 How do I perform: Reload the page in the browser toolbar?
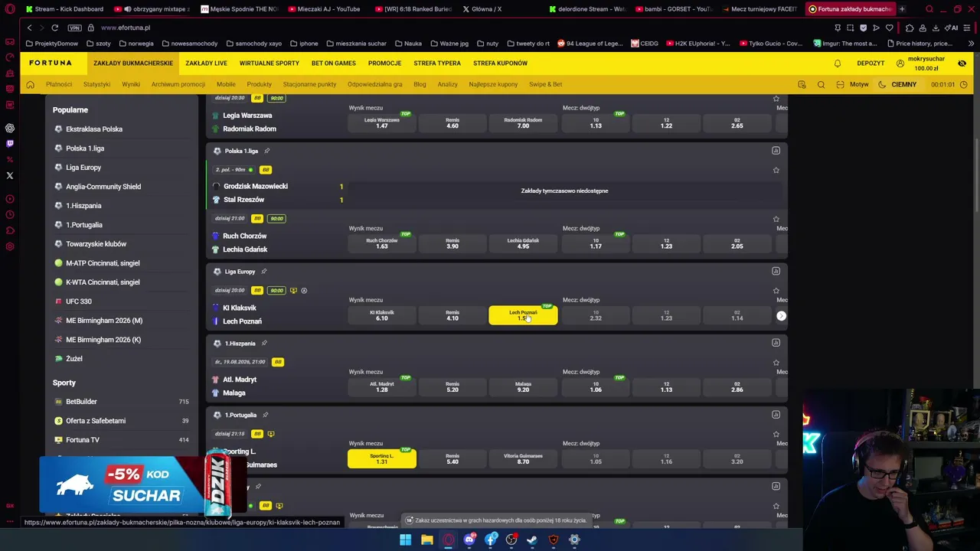(54, 28)
